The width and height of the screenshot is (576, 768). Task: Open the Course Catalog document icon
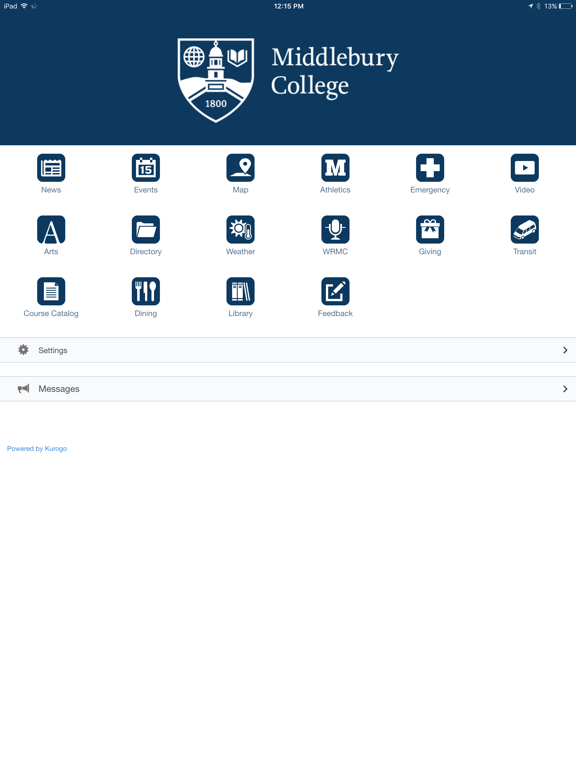[51, 291]
